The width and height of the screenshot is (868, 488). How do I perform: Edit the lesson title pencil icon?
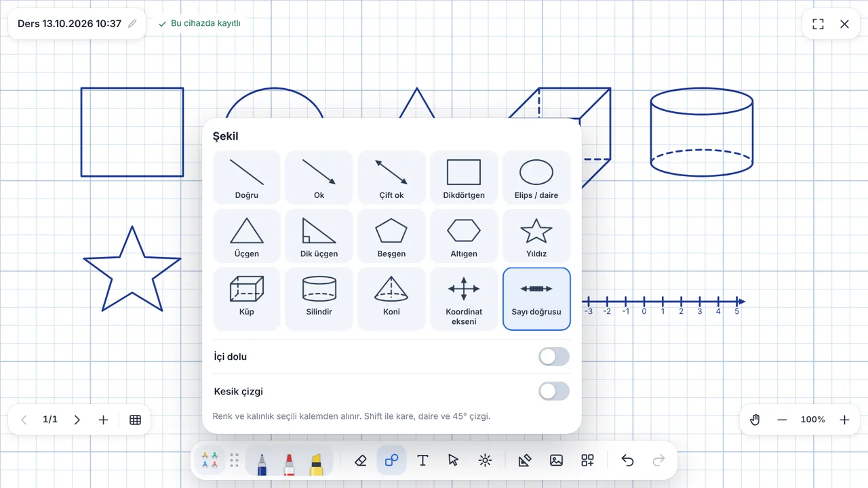pyautogui.click(x=132, y=24)
